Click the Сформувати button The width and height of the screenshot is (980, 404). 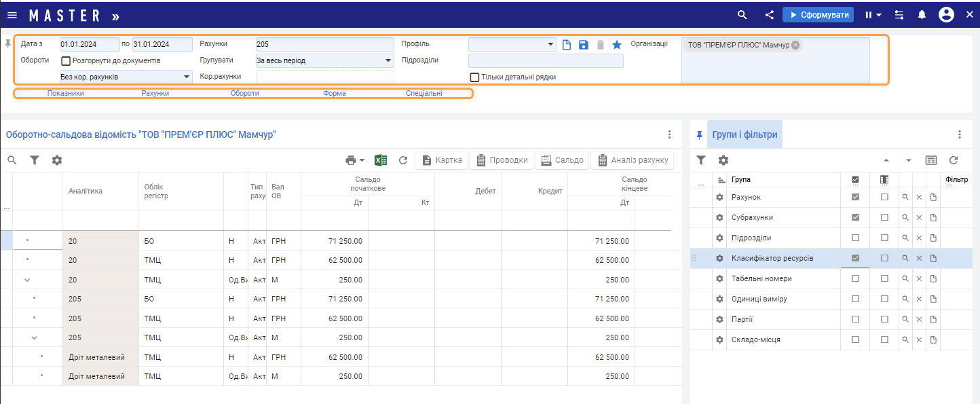(x=818, y=15)
